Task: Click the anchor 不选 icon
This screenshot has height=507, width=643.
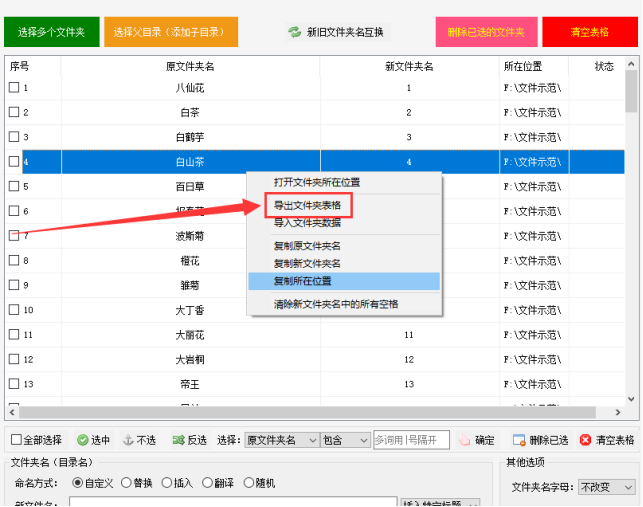Action: [128, 440]
